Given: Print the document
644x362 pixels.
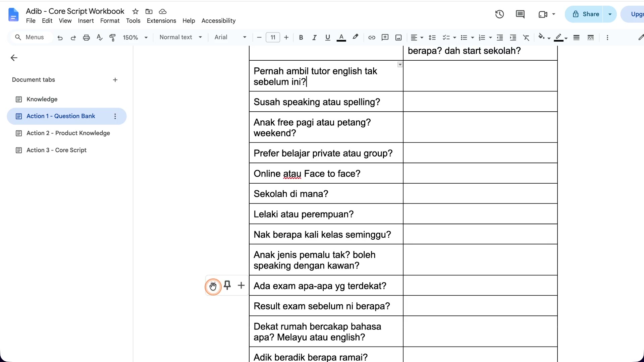Looking at the screenshot, I should [86, 38].
